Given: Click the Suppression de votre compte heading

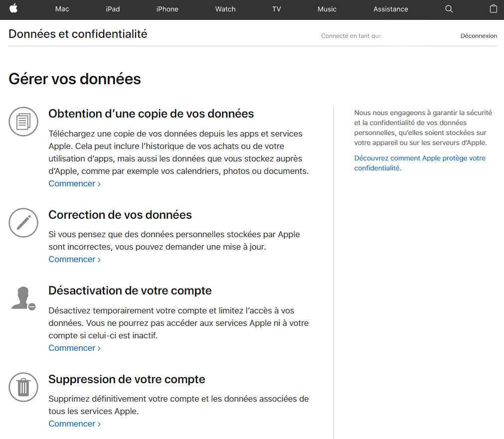Looking at the screenshot, I should (x=127, y=379).
